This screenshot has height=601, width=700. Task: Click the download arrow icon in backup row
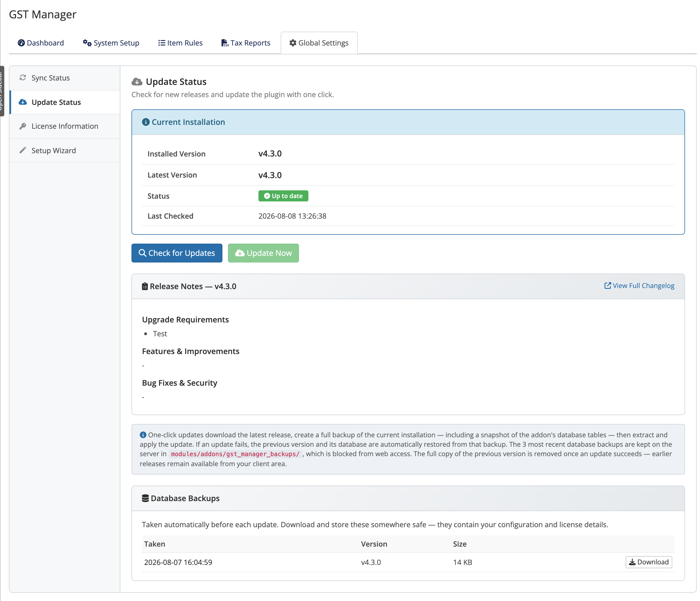632,562
